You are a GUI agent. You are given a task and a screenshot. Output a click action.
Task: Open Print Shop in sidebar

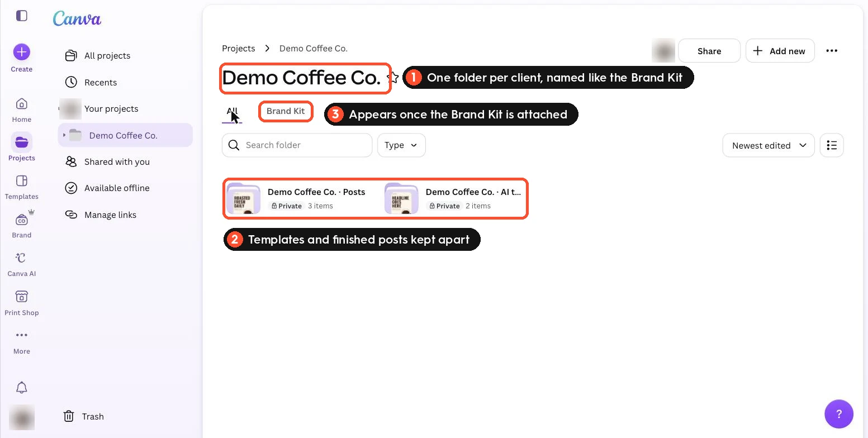(x=22, y=303)
